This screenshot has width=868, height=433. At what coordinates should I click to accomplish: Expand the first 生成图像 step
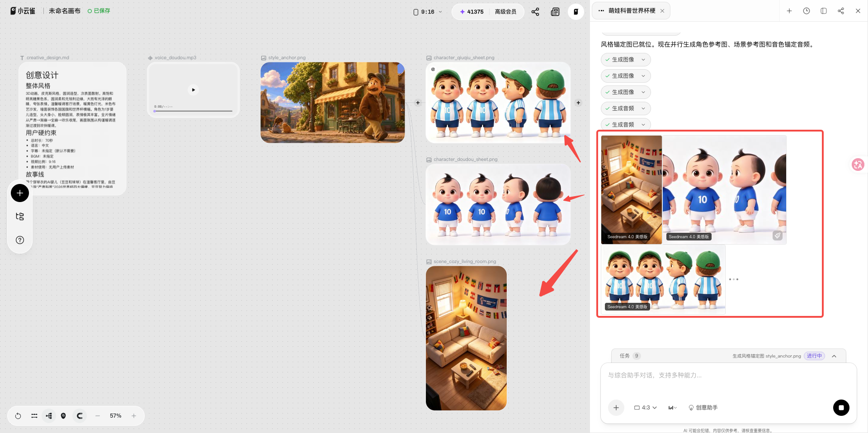[626, 60]
